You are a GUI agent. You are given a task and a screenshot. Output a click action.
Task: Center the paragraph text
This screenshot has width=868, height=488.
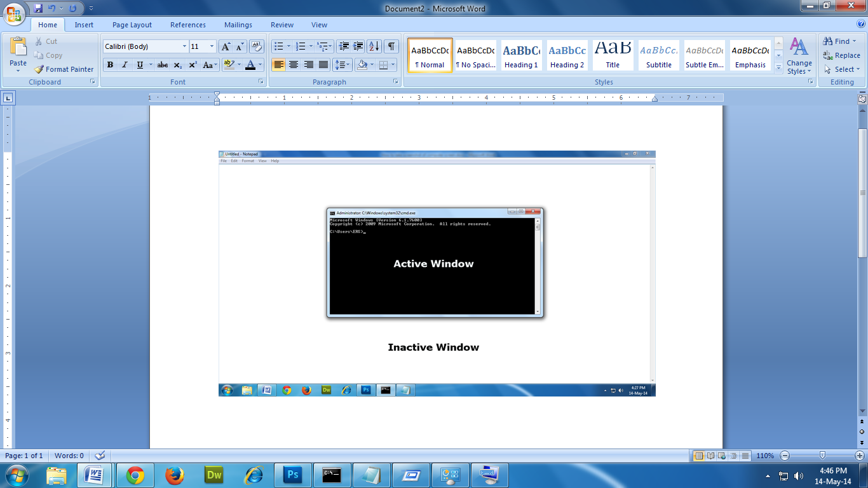(x=294, y=65)
